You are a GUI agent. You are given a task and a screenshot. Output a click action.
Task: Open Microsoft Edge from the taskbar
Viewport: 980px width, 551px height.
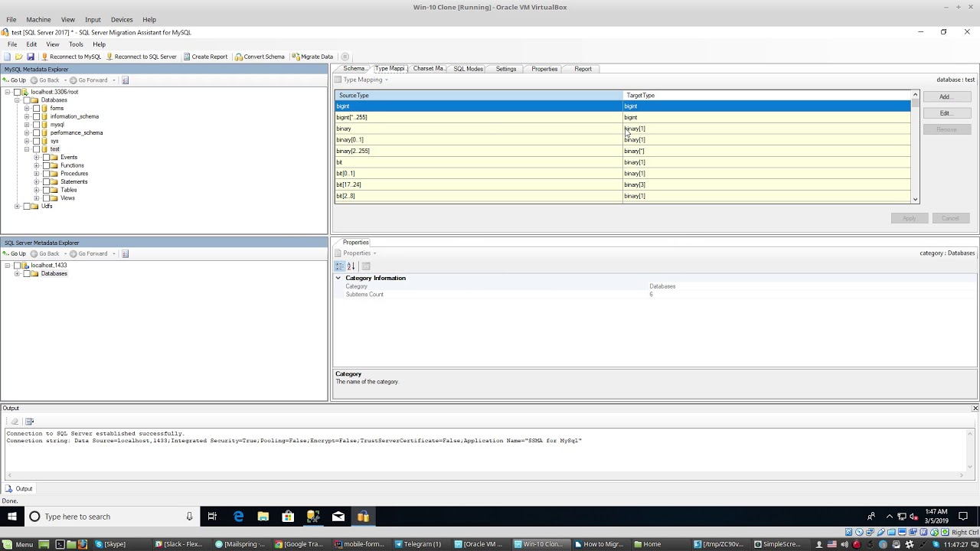(238, 517)
